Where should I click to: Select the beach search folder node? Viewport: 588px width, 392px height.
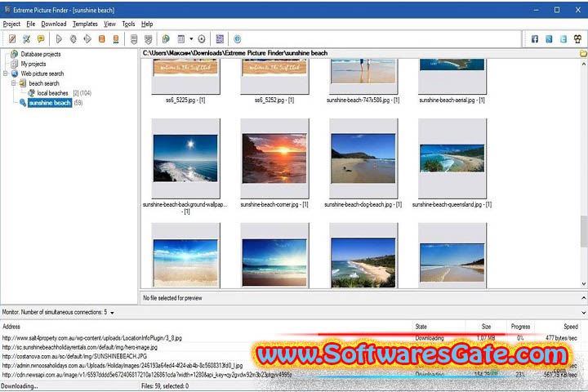44,83
